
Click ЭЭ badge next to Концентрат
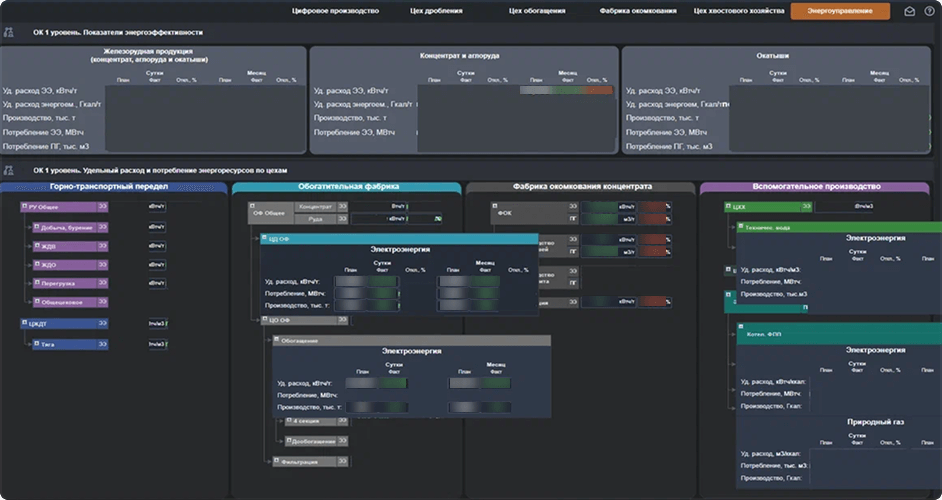click(342, 206)
